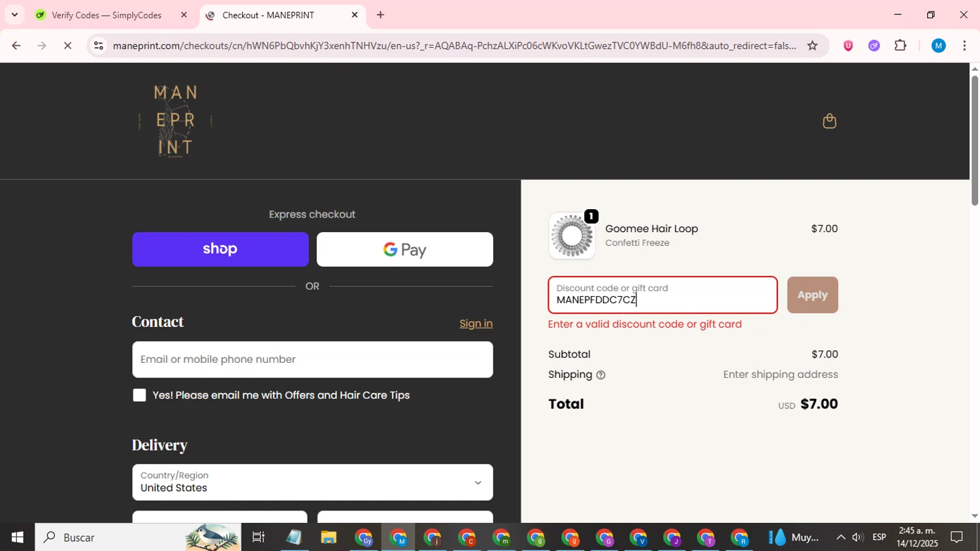Open the Windows Start menu

tap(17, 537)
